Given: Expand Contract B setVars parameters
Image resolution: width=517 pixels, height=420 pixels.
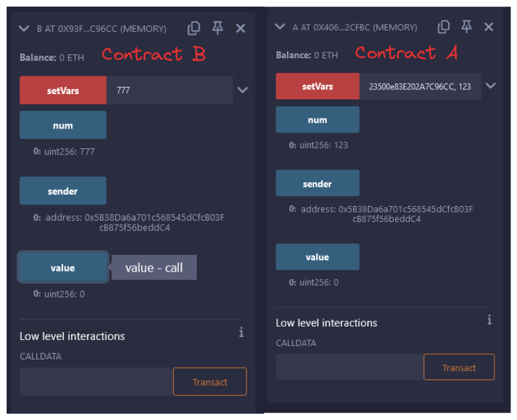Looking at the screenshot, I should tap(243, 90).
